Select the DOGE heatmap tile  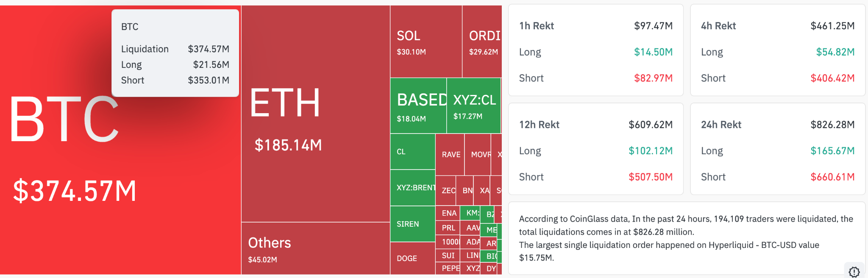pos(412,258)
